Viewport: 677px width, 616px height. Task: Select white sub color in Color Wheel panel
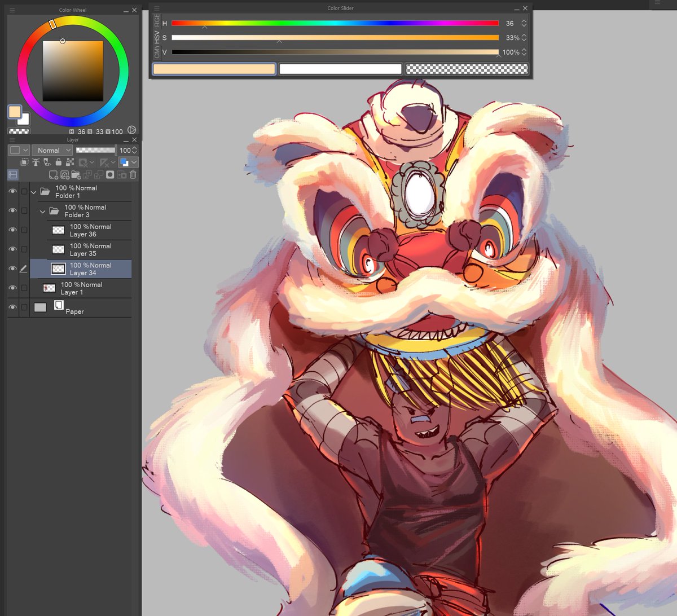[x=25, y=119]
